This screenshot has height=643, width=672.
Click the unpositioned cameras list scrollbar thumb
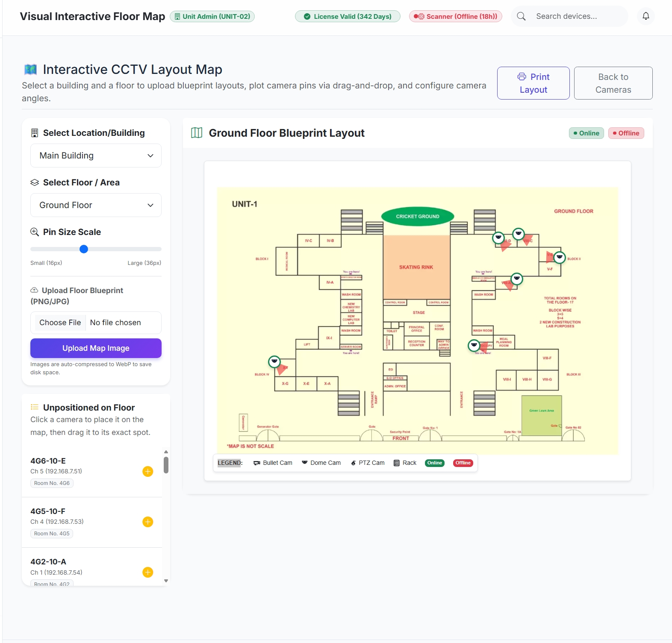pyautogui.click(x=166, y=465)
